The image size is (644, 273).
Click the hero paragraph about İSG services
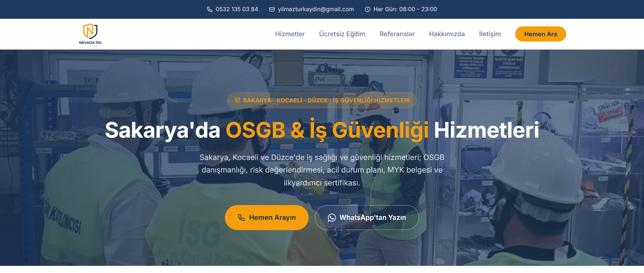(x=322, y=170)
